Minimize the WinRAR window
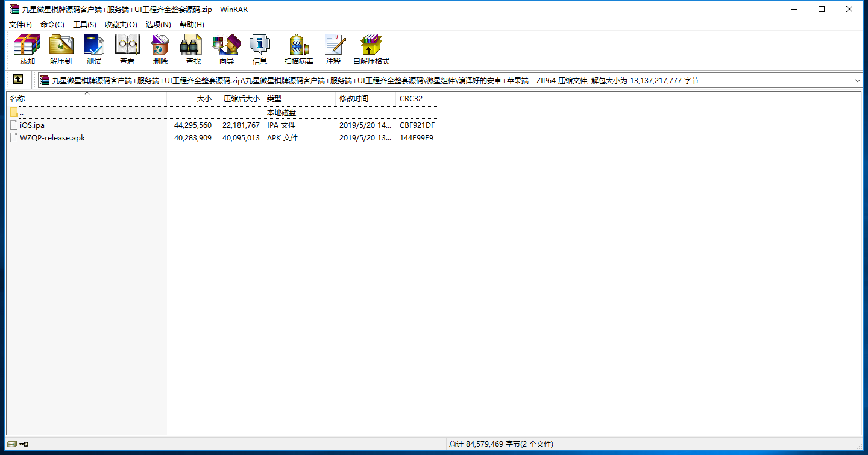Viewport: 868px width, 455px height. [794, 9]
